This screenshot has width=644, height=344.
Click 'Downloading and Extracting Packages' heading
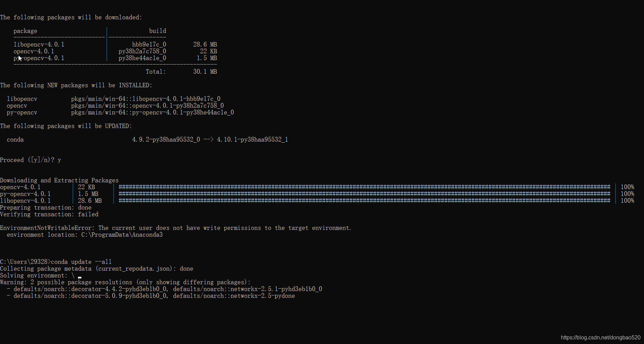coord(59,180)
